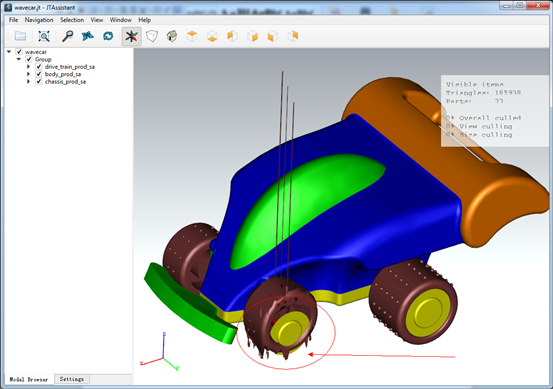The width and height of the screenshot is (553, 389).
Task: Select the magnifier zoom tool
Action: (67, 36)
